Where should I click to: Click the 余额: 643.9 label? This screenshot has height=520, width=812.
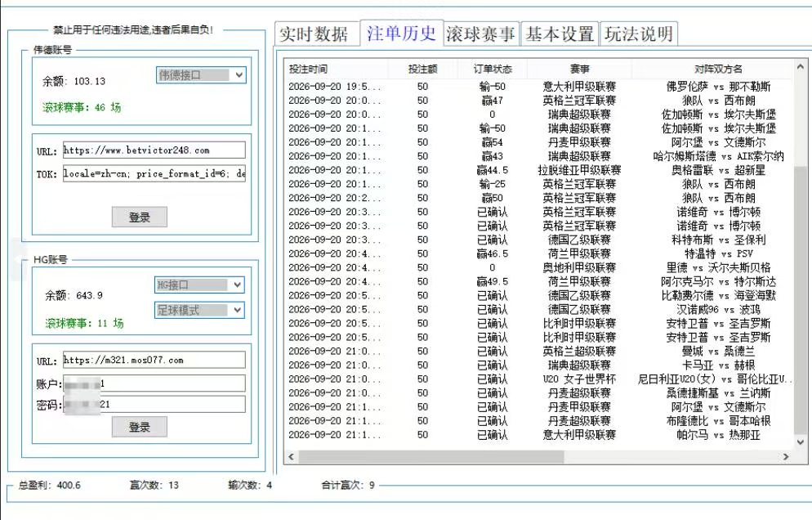[74, 295]
